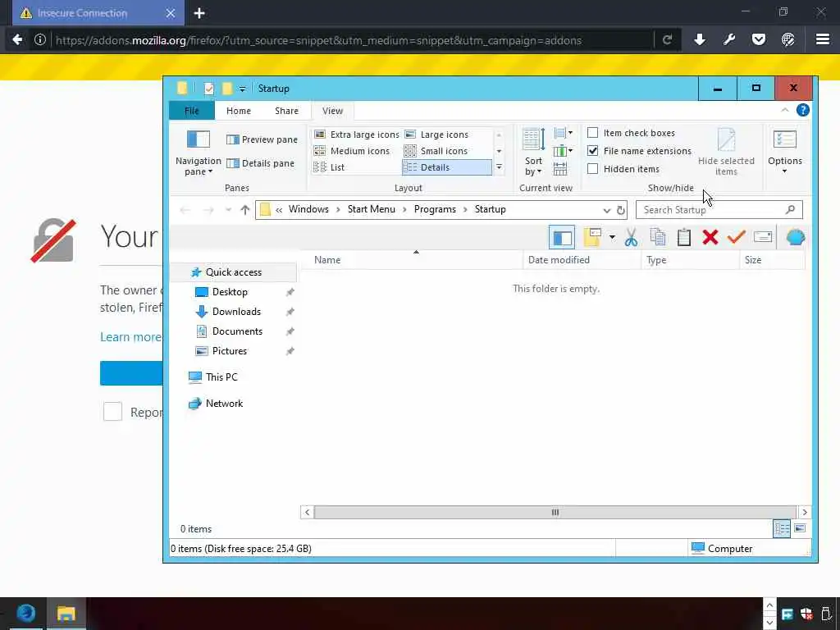Open a new Firefox tab
840x630 pixels.
pyautogui.click(x=199, y=13)
